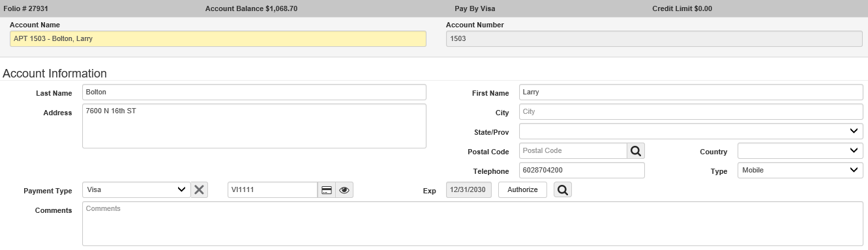This screenshot has height=250, width=868.
Task: Expand the Country dropdown
Action: [800, 151]
